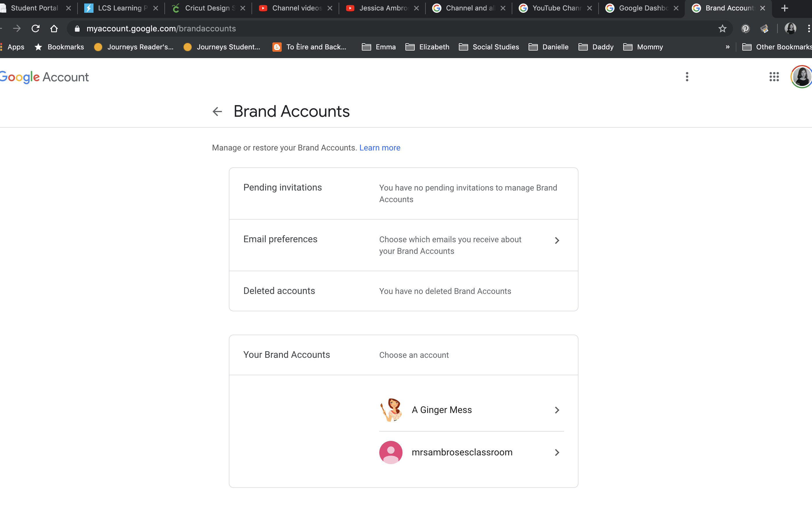Click inside the address bar
This screenshot has height=510, width=812.
click(236, 29)
